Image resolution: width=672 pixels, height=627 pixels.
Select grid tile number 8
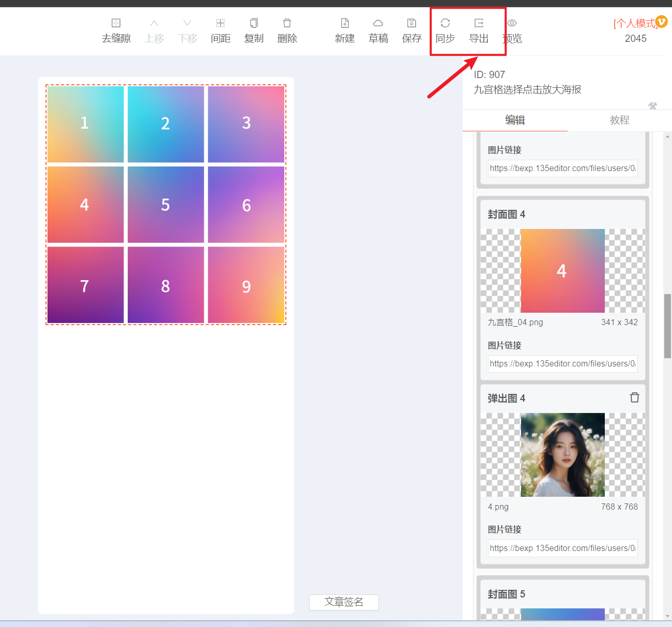click(166, 285)
